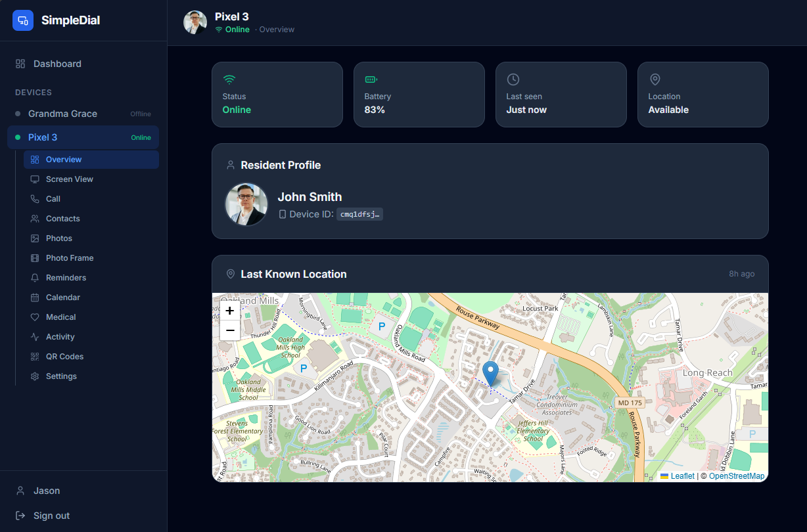Click the 'Available' location value
This screenshot has height=532, width=807.
click(x=668, y=110)
